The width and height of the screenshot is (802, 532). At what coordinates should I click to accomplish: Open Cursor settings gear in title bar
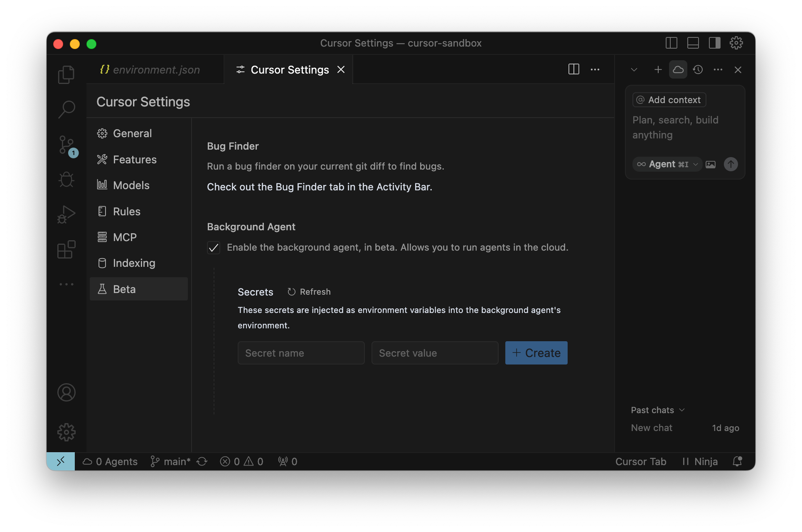pyautogui.click(x=736, y=43)
